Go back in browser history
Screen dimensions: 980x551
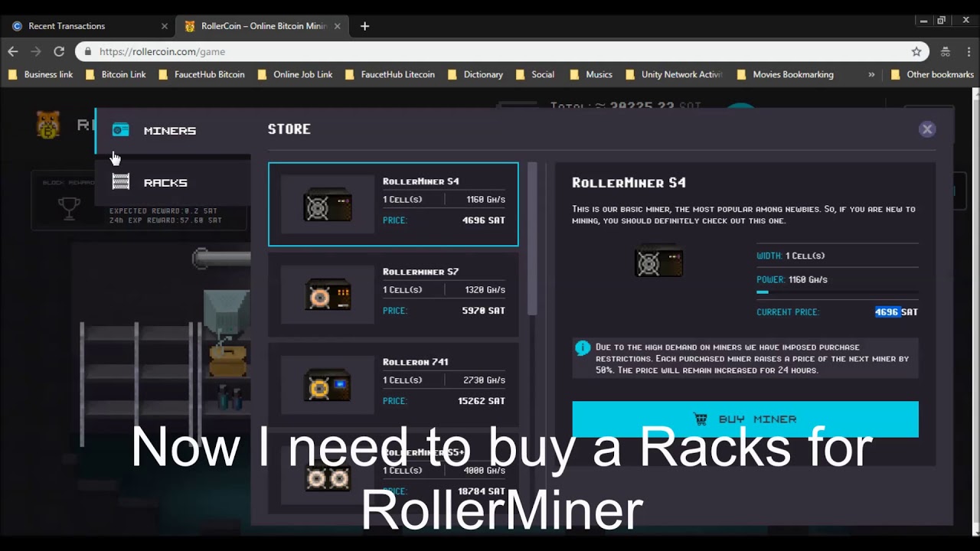click(x=13, y=51)
